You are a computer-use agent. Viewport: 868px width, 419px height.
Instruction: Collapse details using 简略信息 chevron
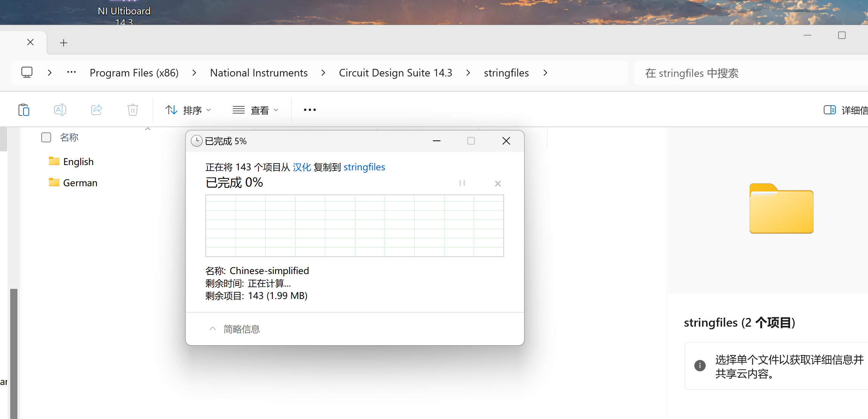click(213, 329)
